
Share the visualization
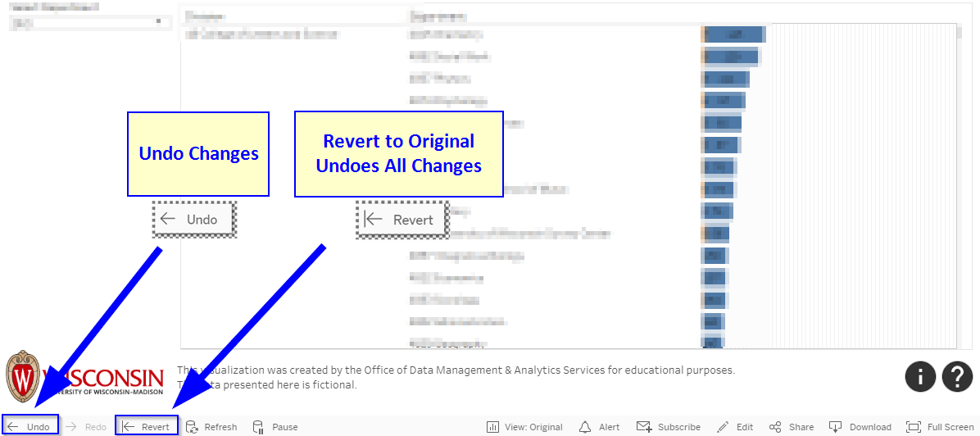[792, 427]
